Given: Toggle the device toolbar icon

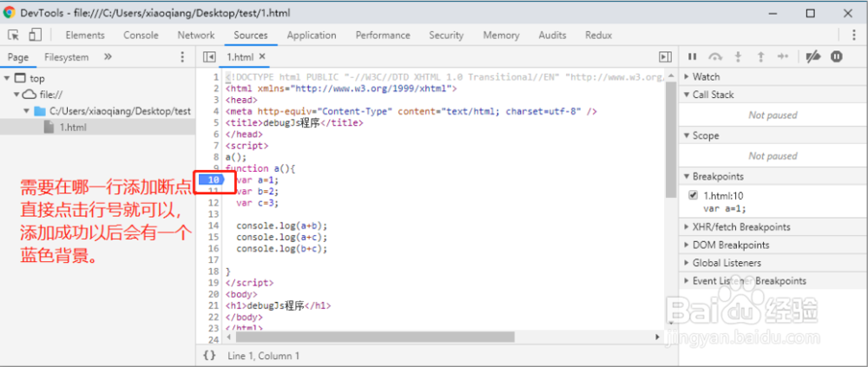Looking at the screenshot, I should coord(35,35).
